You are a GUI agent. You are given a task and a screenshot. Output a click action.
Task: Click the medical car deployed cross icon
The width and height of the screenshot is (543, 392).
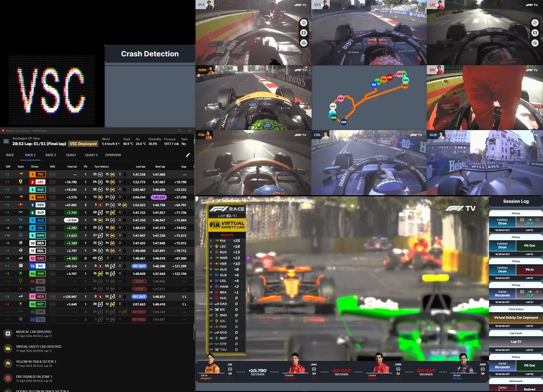point(8,333)
